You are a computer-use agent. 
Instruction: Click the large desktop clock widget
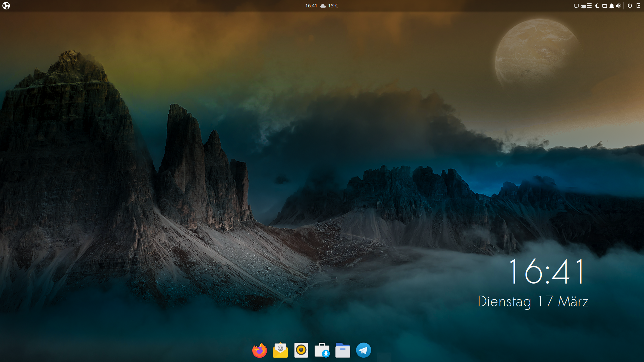(x=547, y=271)
